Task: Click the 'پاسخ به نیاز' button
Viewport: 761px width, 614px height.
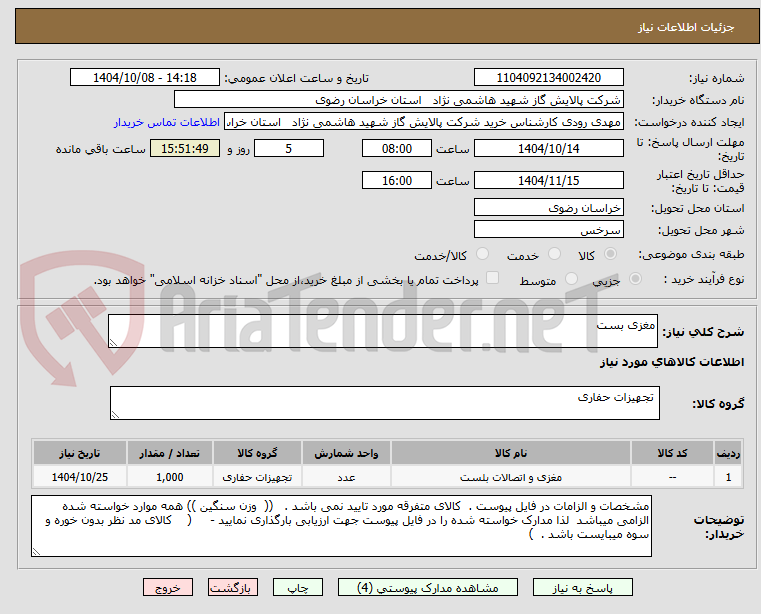Action: click(582, 587)
